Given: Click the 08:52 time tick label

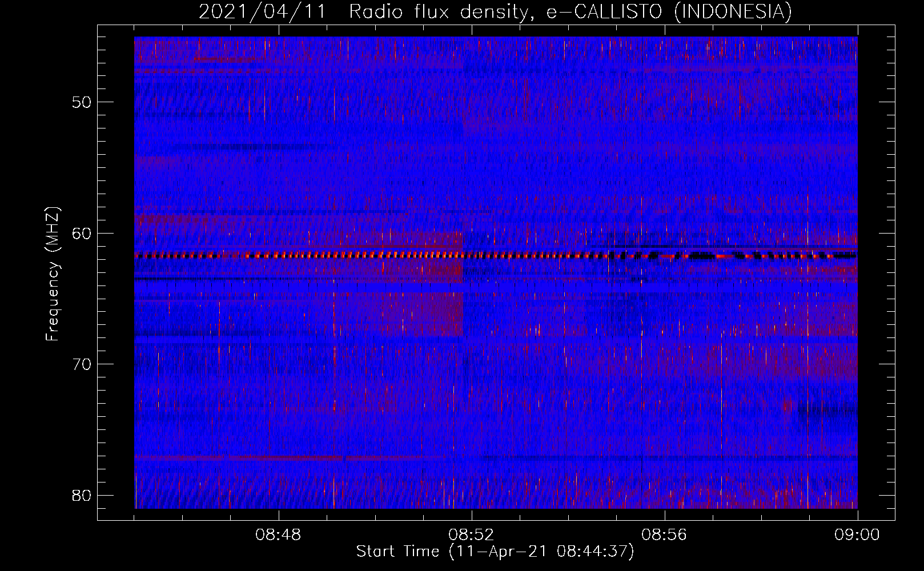Looking at the screenshot, I should 471,535.
